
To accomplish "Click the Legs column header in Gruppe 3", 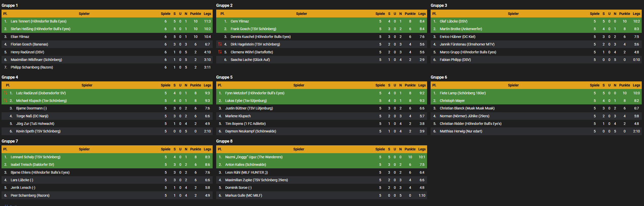I will tap(636, 14).
